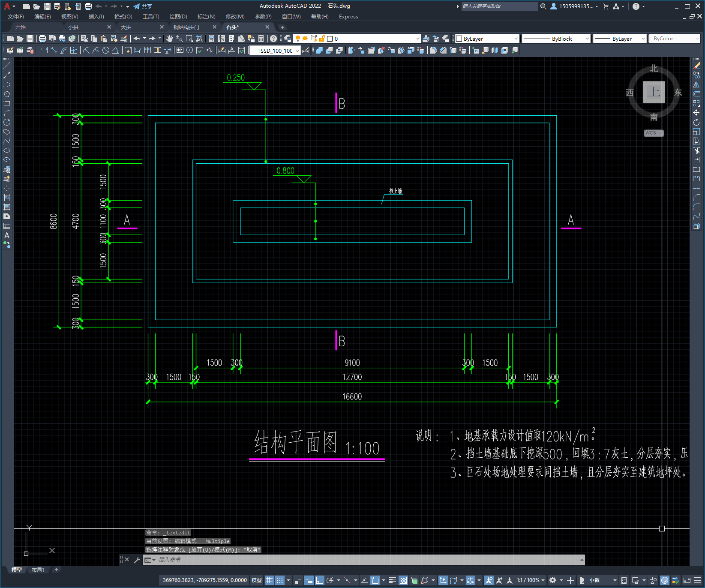This screenshot has height=588, width=705.
Task: Click the Autodesk App Store cart icon
Action: [606, 6]
